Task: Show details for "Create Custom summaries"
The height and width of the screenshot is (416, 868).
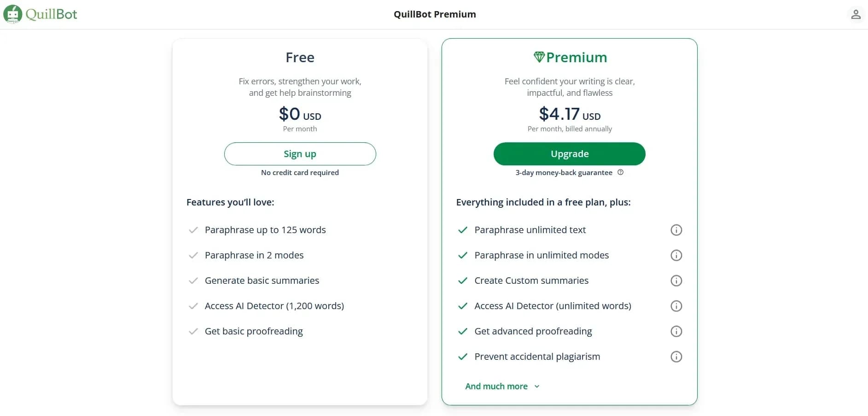Action: 676,281
